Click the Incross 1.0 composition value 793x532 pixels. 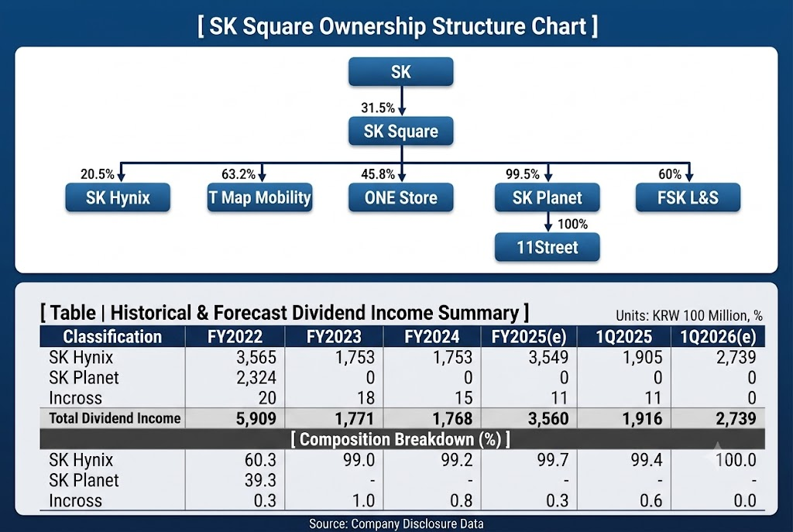pos(363,501)
